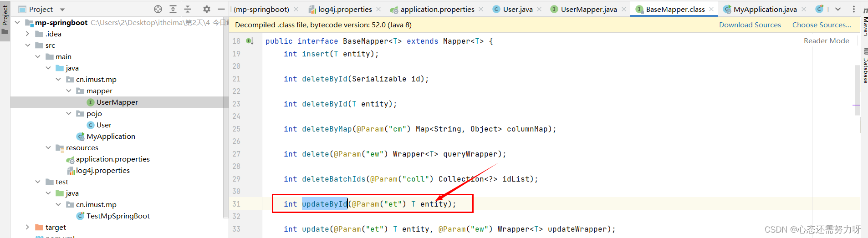
Task: Collapse the src folder
Action: point(27,45)
